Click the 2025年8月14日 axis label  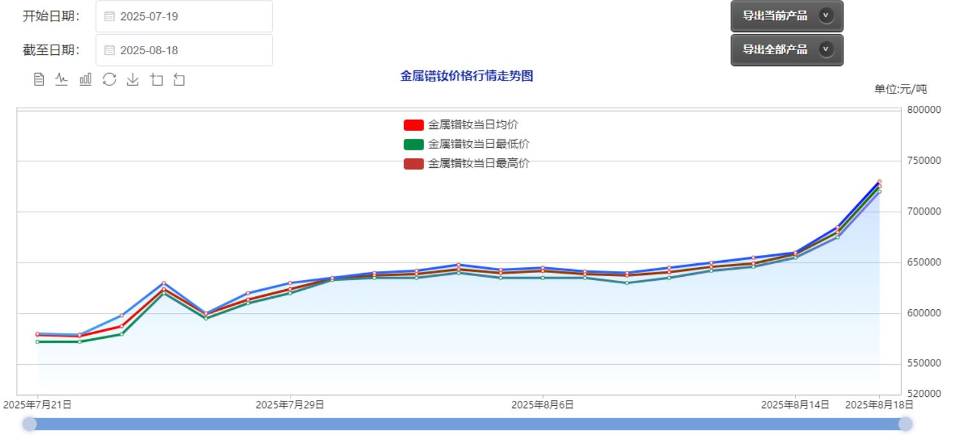795,405
